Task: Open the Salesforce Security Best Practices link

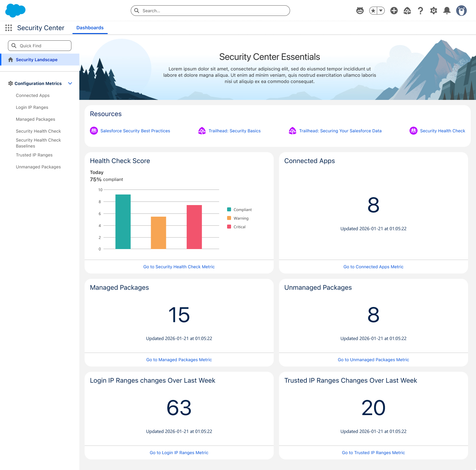Action: point(135,131)
